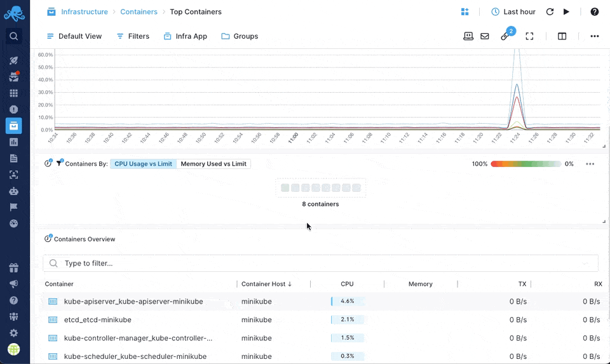Click the dashboard tiles icon in top bar
Screen dimensions: 610x364
(464, 11)
